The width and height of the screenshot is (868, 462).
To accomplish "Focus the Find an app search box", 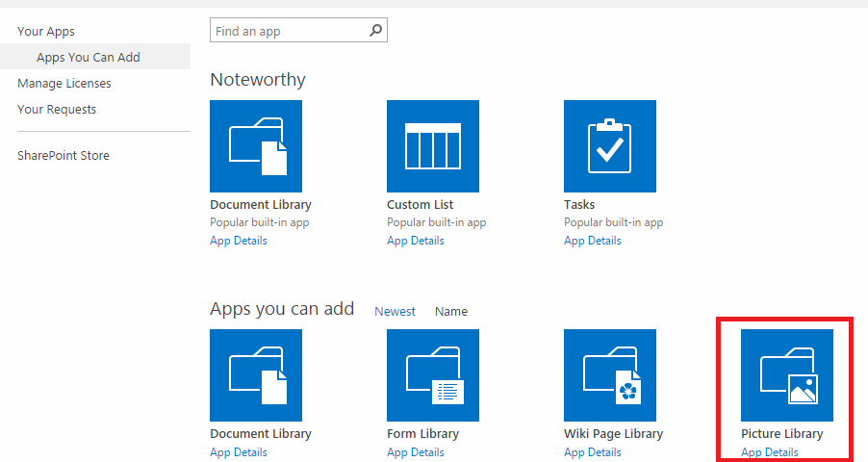I will (289, 32).
